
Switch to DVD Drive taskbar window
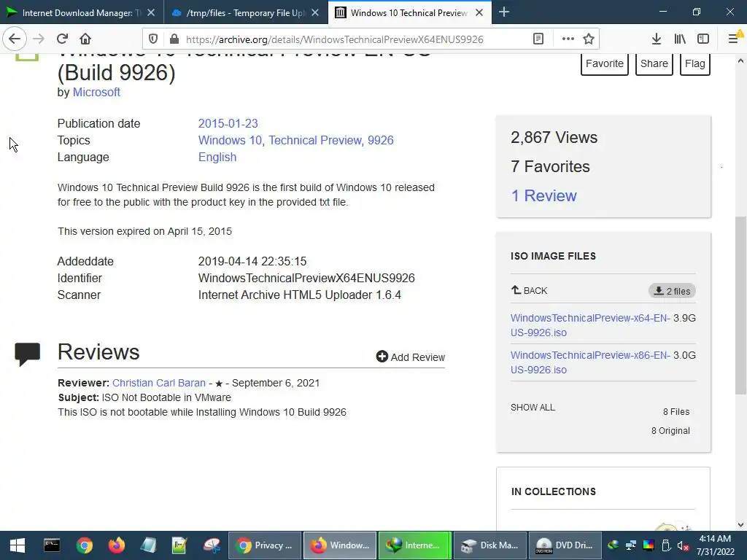[565, 545]
